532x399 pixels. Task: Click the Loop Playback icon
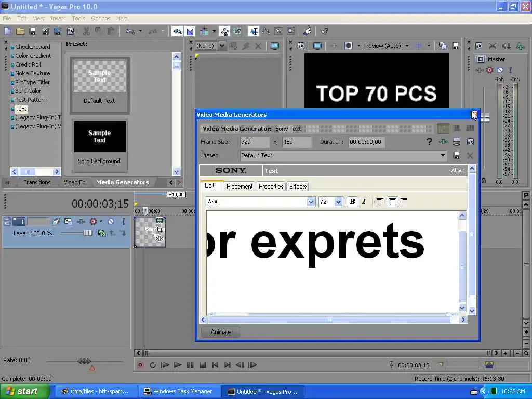pos(153,365)
